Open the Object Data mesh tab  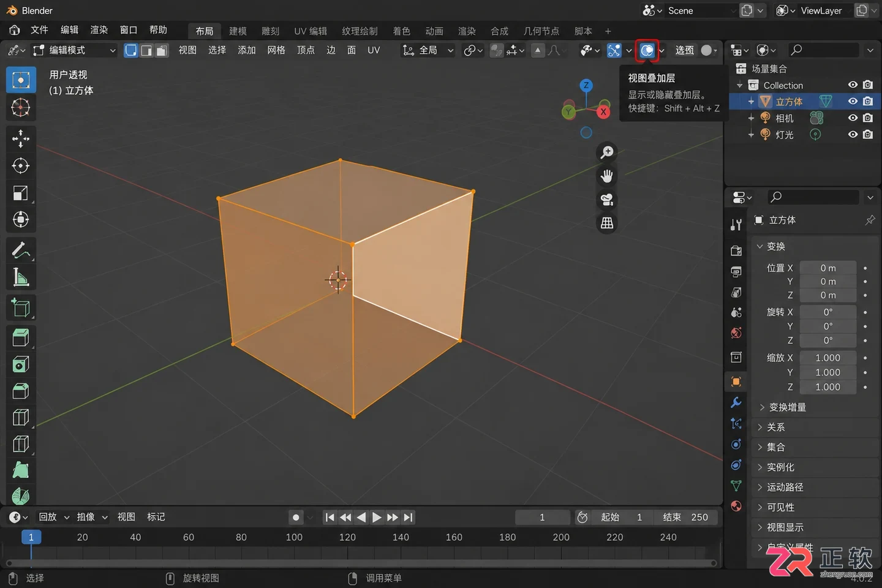[x=736, y=486]
